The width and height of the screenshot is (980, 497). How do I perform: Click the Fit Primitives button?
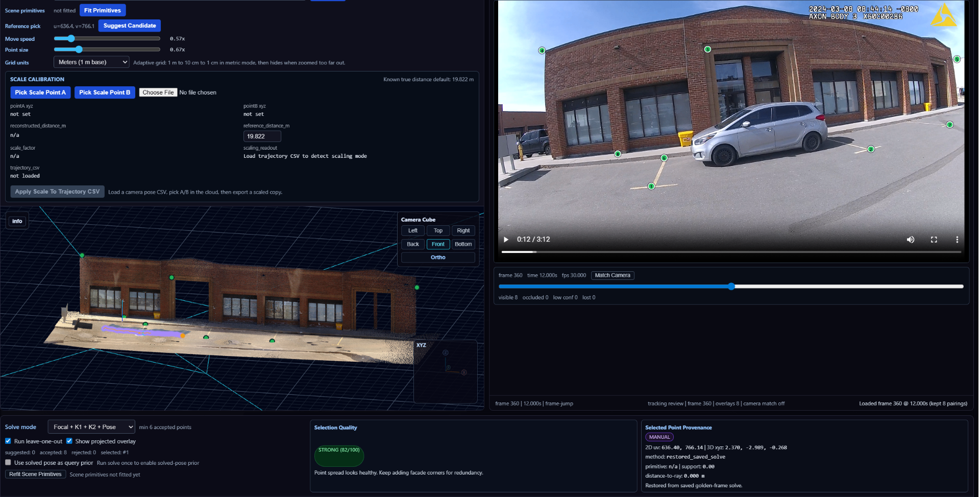click(102, 10)
